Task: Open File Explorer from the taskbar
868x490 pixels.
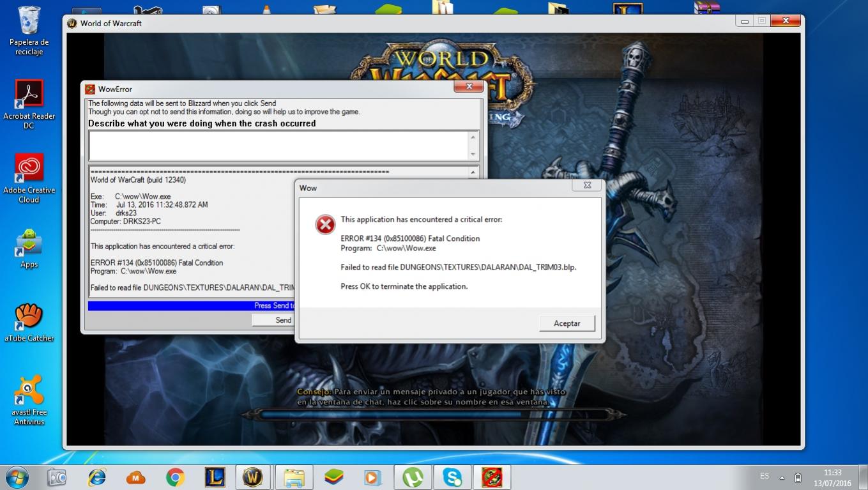Action: [x=294, y=477]
